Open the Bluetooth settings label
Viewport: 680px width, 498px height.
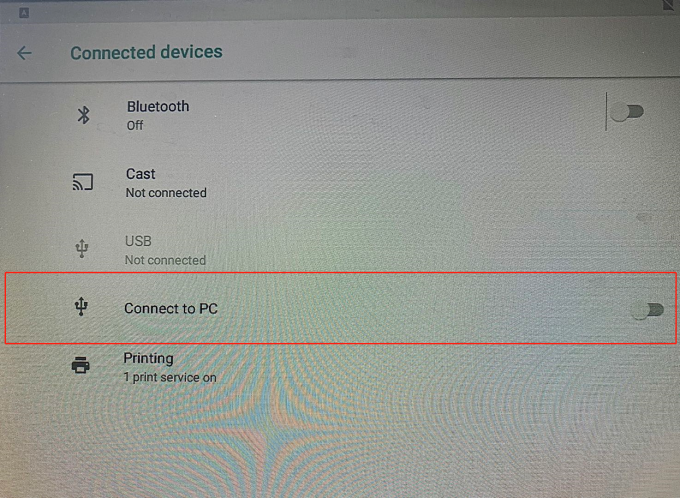(x=158, y=106)
